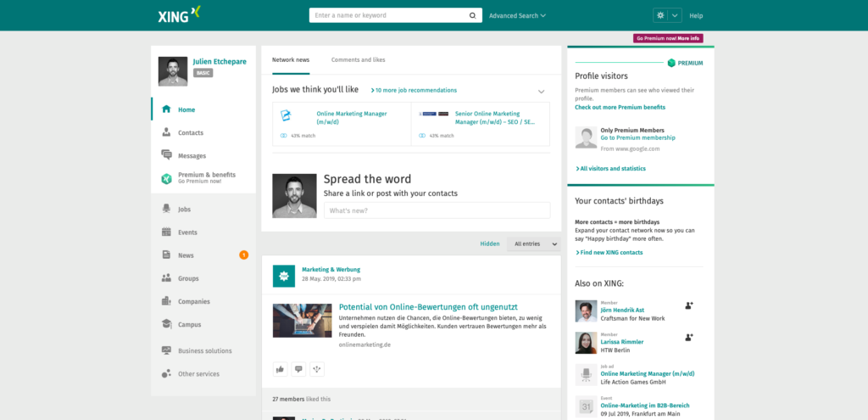Share the Online-Bewertungen post
The width and height of the screenshot is (868, 420).
pyautogui.click(x=317, y=369)
